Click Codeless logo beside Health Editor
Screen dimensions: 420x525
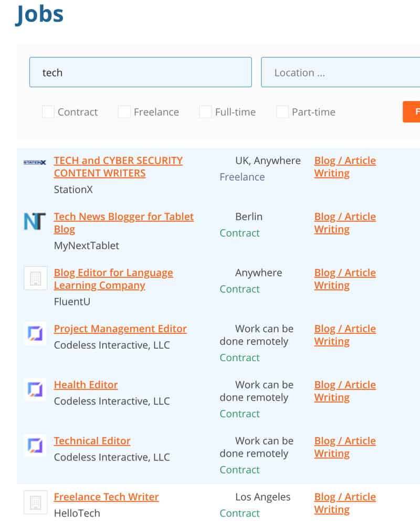[35, 390]
